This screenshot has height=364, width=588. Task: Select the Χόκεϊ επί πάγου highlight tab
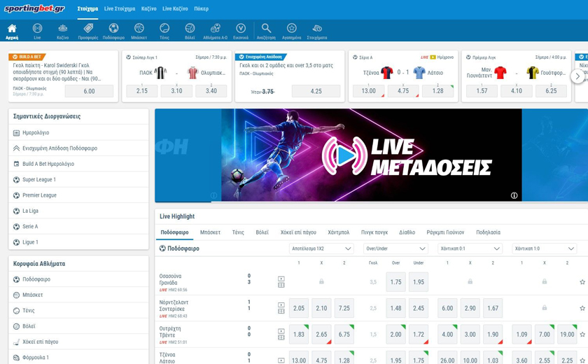(x=298, y=232)
